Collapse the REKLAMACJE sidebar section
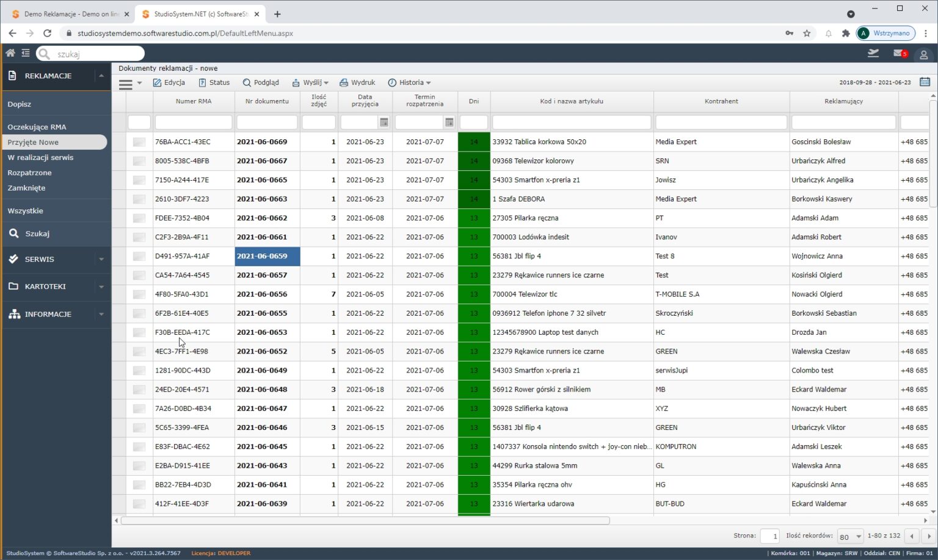Screen dimensions: 938x560 coord(101,76)
